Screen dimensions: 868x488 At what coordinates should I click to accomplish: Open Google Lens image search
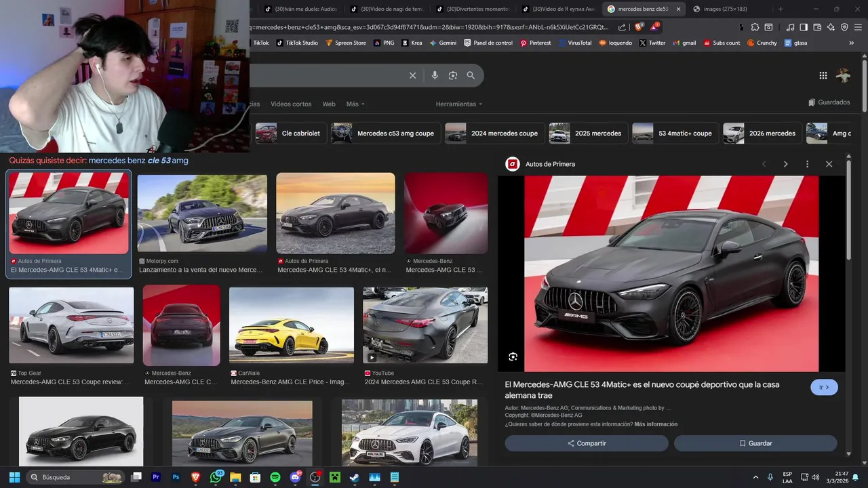[x=453, y=75]
